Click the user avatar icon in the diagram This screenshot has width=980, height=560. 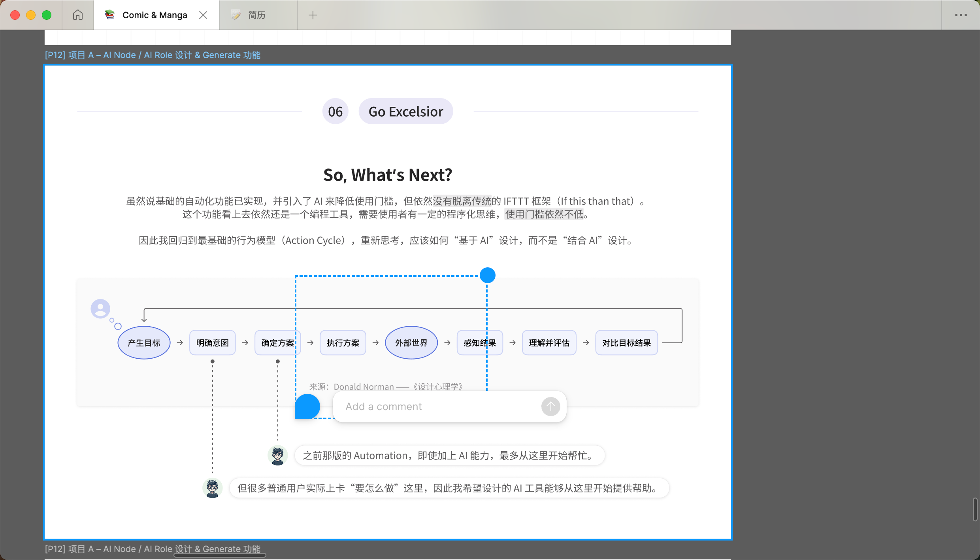[x=100, y=308]
